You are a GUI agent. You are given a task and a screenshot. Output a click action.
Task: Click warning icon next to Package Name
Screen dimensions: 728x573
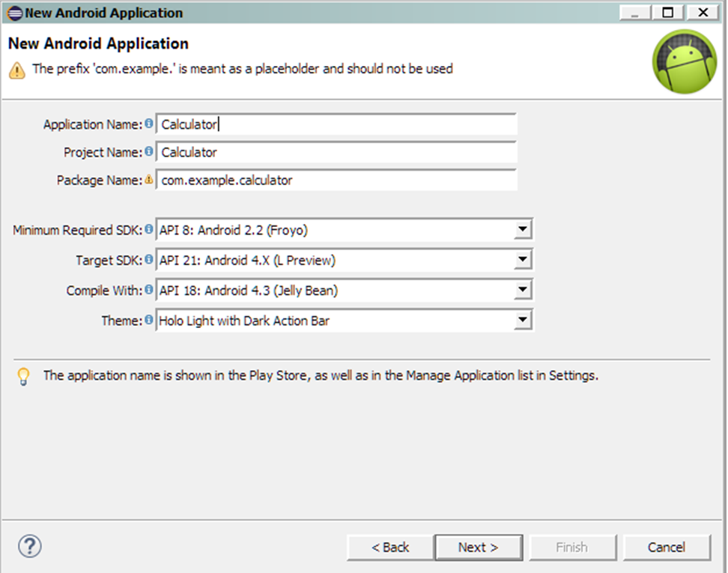pos(148,179)
